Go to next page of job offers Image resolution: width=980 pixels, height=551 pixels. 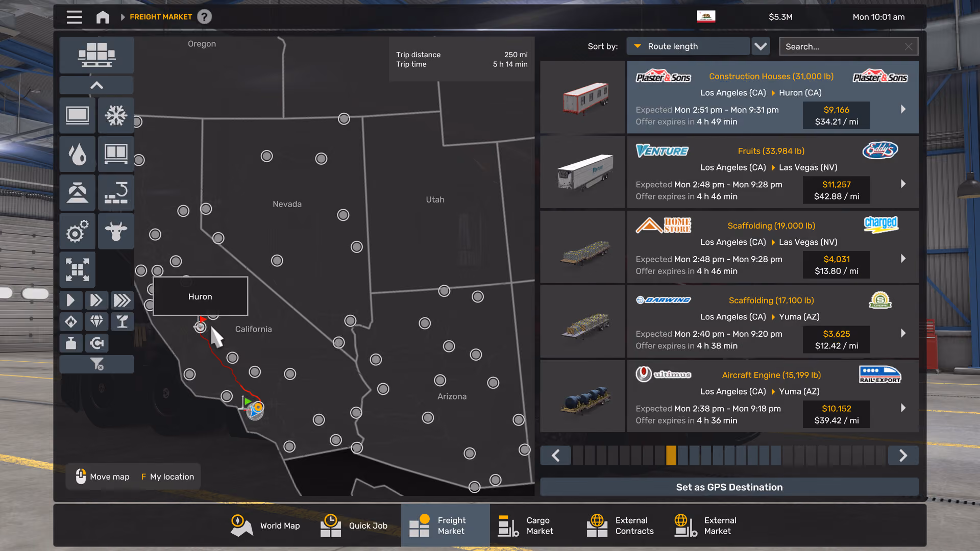tap(903, 455)
